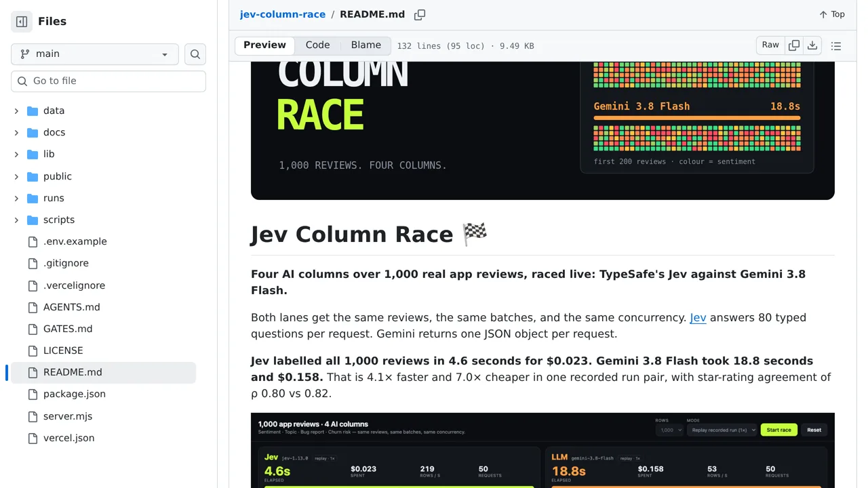Follow the Jev hyperlink in the paragraph
This screenshot has width=868, height=488.
coord(698,317)
